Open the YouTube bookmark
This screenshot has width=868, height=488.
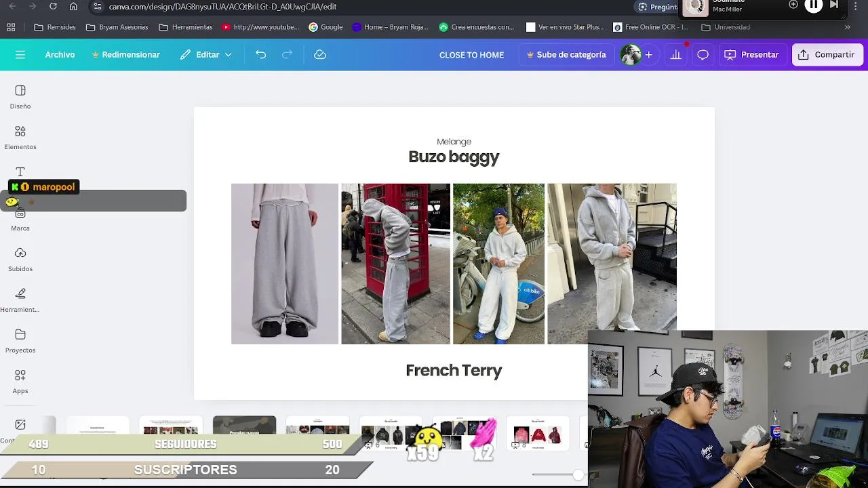coord(260,27)
